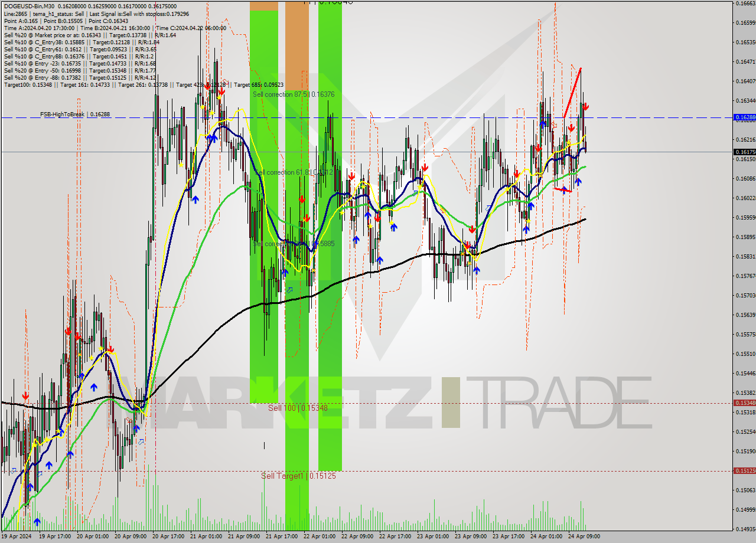Viewport: 756px width, 543px height.
Task: Click the 'FSB-HighToBreak | 0.16288' label
Action: coord(75,114)
